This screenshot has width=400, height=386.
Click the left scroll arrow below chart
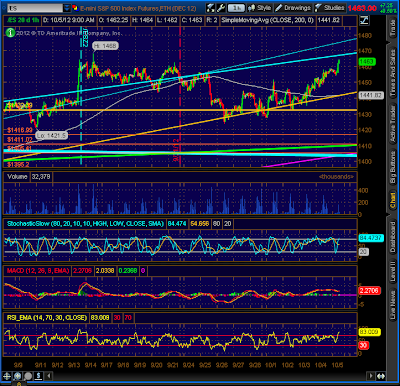[x=49, y=376]
